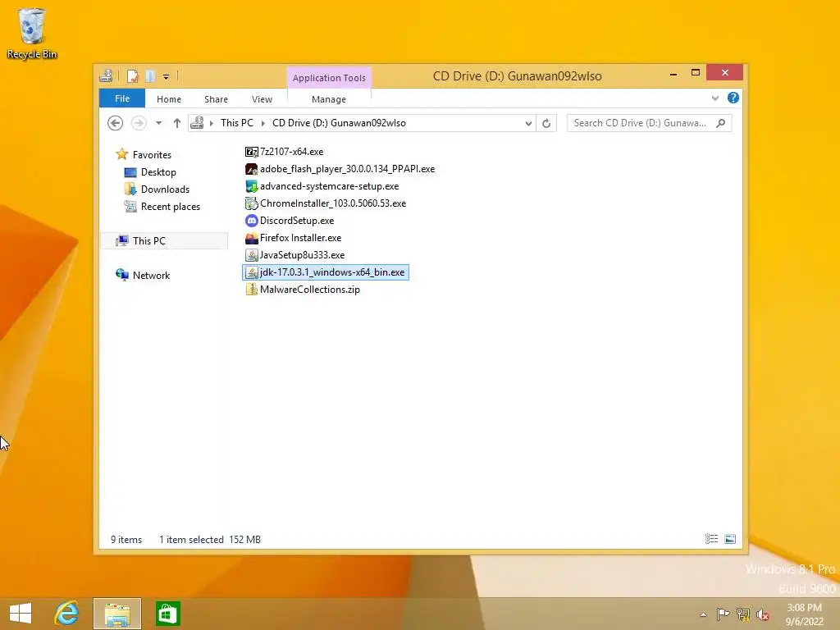The width and height of the screenshot is (840, 630).
Task: Click the Firefox installer file icon
Action: click(251, 237)
